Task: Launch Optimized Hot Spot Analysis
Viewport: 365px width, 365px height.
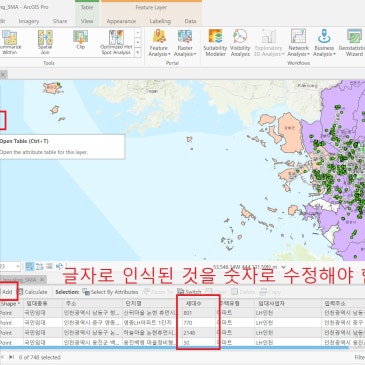Action: pos(116,42)
